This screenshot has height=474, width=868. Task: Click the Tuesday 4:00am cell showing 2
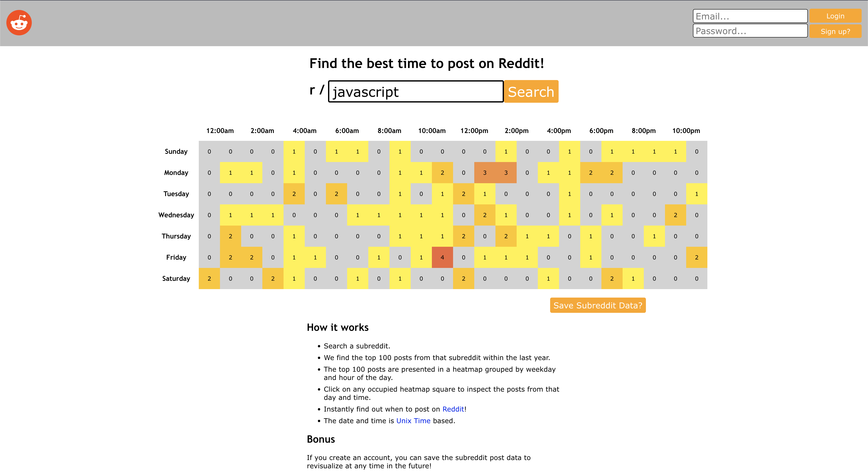click(x=294, y=194)
